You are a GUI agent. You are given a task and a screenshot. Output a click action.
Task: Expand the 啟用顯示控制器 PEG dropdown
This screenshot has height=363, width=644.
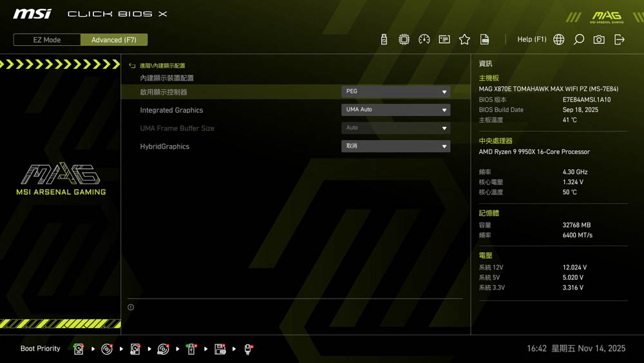tap(395, 92)
